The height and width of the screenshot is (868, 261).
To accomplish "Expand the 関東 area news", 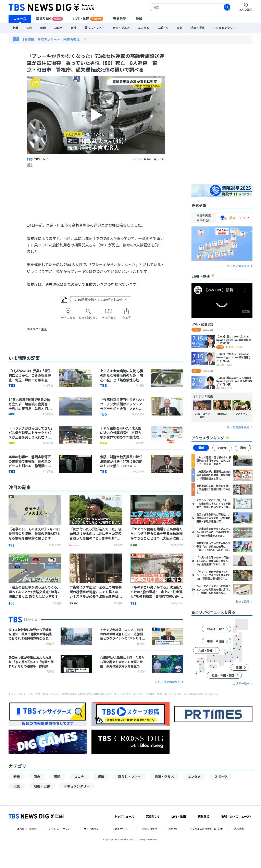I will pyautogui.click(x=240, y=667).
